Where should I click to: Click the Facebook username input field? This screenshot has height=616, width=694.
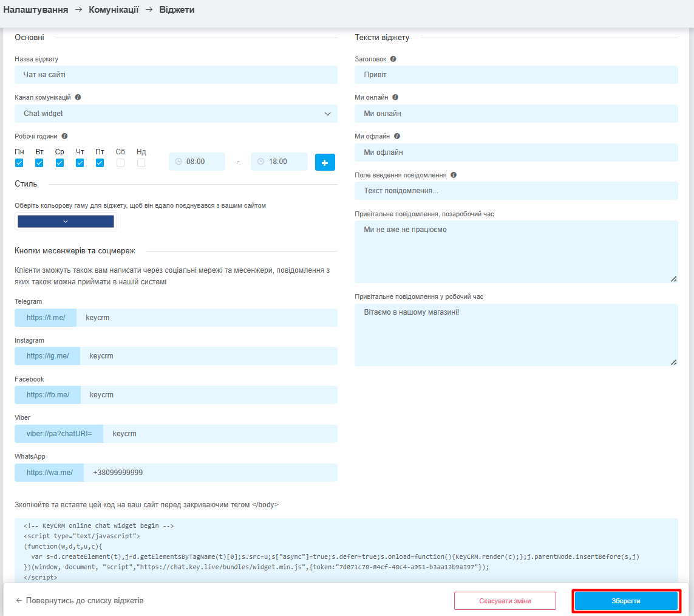pos(209,395)
